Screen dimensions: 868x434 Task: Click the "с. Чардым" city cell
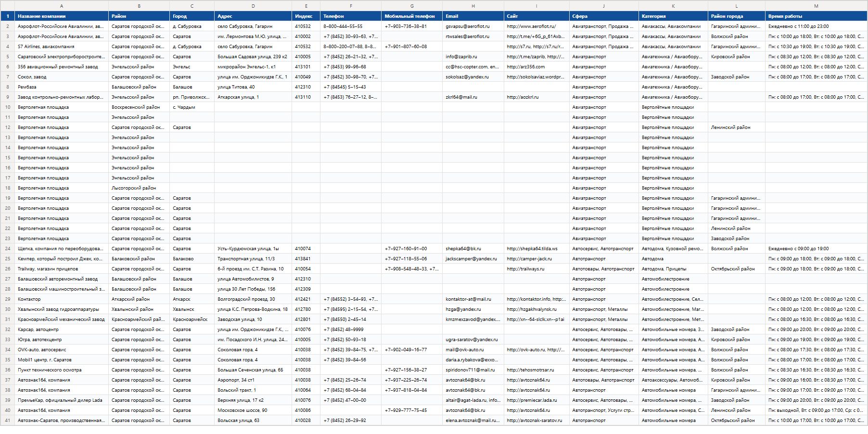pyautogui.click(x=192, y=107)
